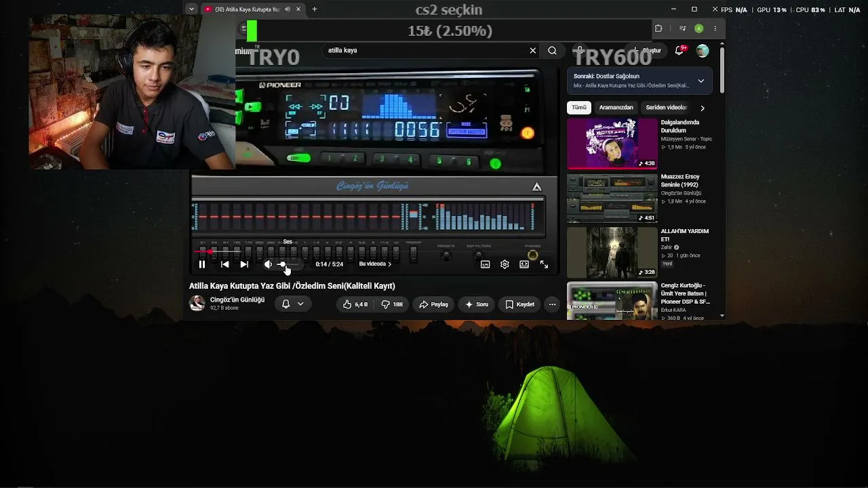Pause the playing video
This screenshot has height=488, width=868.
[x=201, y=264]
